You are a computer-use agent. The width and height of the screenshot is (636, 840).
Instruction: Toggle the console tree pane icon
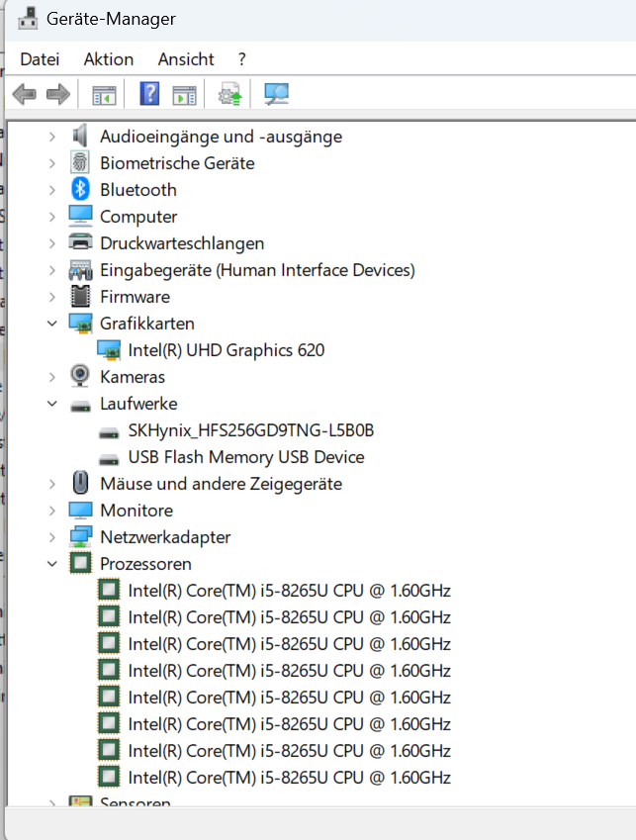pyautogui.click(x=104, y=95)
